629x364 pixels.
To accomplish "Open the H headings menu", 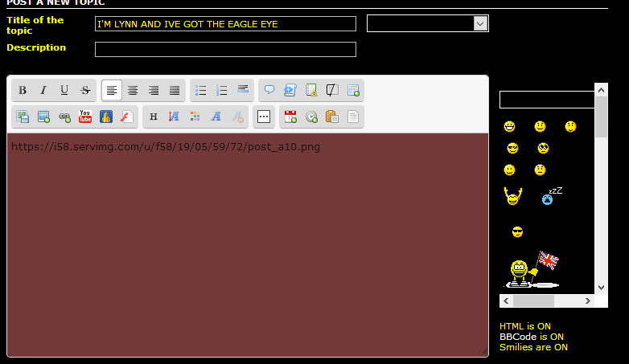I will tap(154, 117).
